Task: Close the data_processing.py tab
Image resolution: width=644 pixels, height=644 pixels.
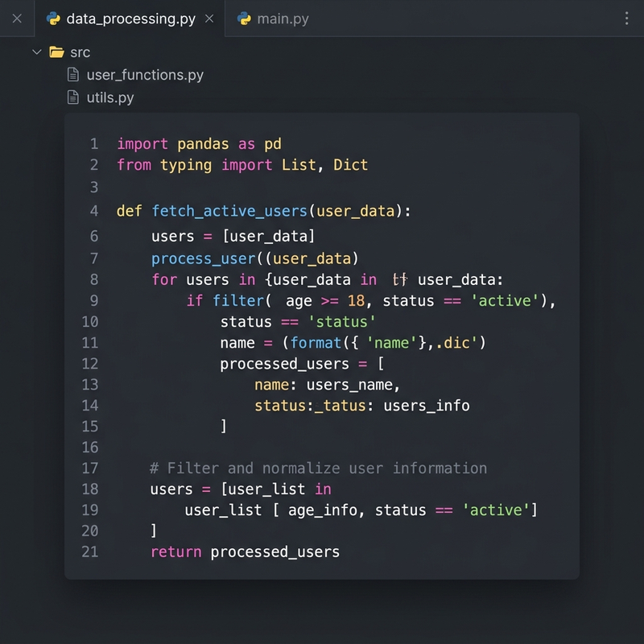Action: 209,19
